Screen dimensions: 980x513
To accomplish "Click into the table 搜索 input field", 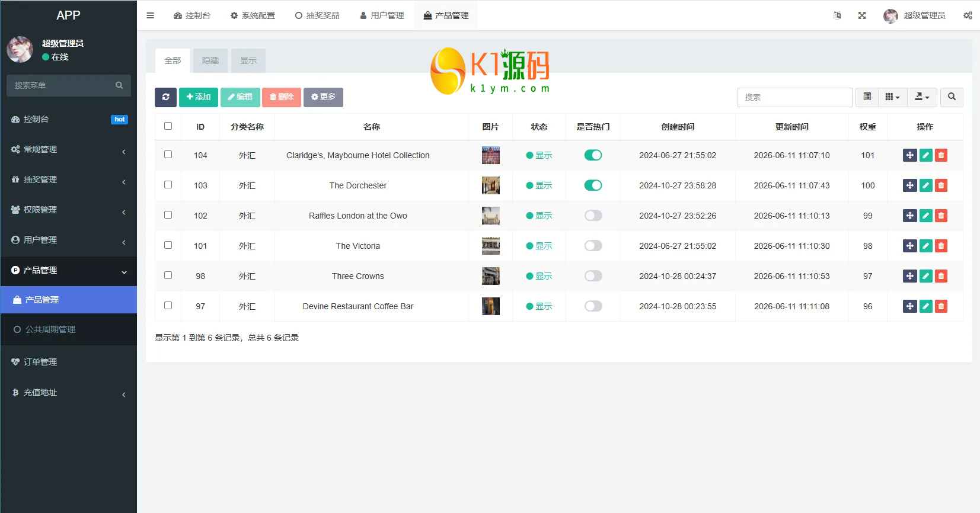I will [794, 97].
